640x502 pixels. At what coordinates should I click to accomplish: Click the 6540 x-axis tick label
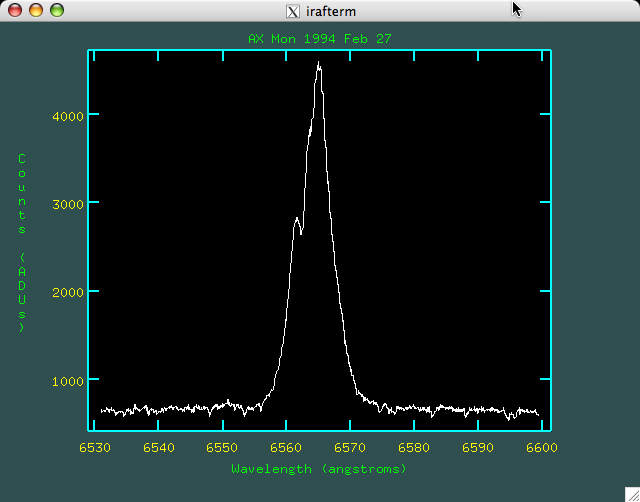point(159,448)
